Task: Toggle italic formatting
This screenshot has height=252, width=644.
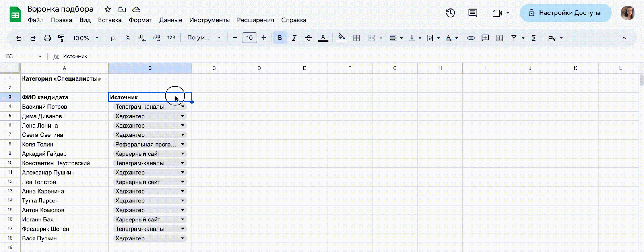Action: (x=294, y=38)
